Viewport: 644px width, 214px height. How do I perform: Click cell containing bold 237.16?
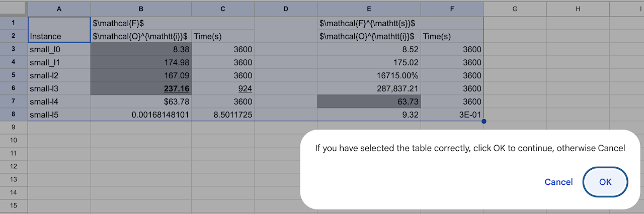click(x=141, y=88)
